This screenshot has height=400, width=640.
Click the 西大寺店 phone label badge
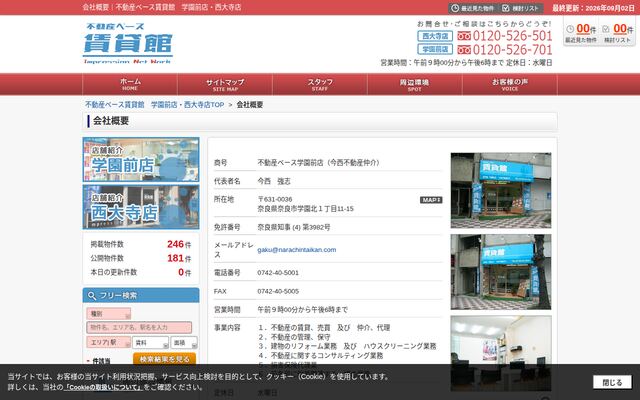click(435, 36)
